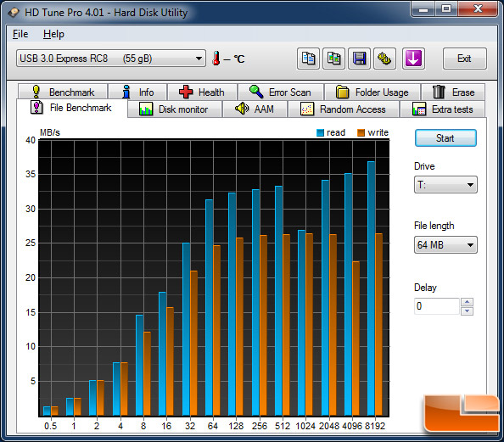Switch to the Extra tests tab
Viewport: 504px width, 442px height.
pyautogui.click(x=443, y=109)
